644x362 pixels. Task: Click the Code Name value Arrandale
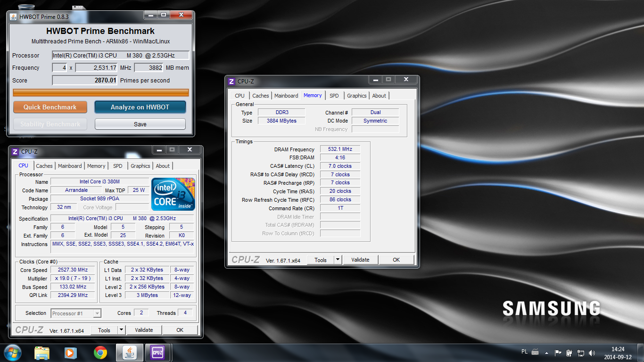pos(76,190)
